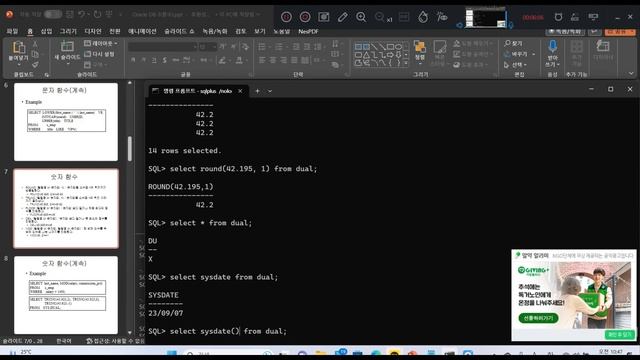This screenshot has width=640, height=360.
Task: Click the Format Painter brush icon
Action: [35, 64]
